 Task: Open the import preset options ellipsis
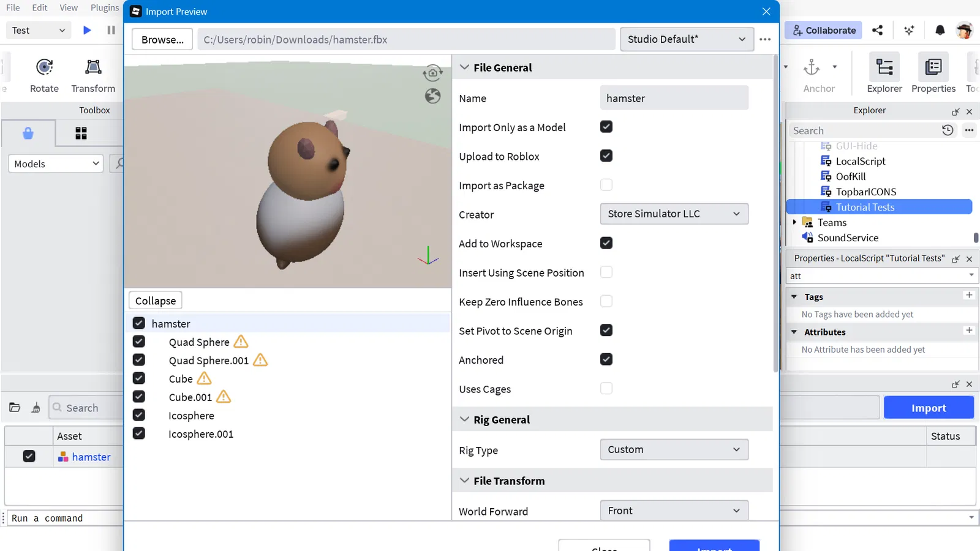coord(765,39)
